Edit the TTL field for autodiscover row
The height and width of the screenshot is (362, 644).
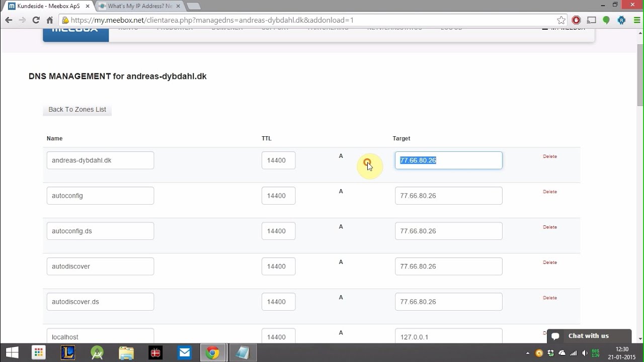tap(278, 266)
